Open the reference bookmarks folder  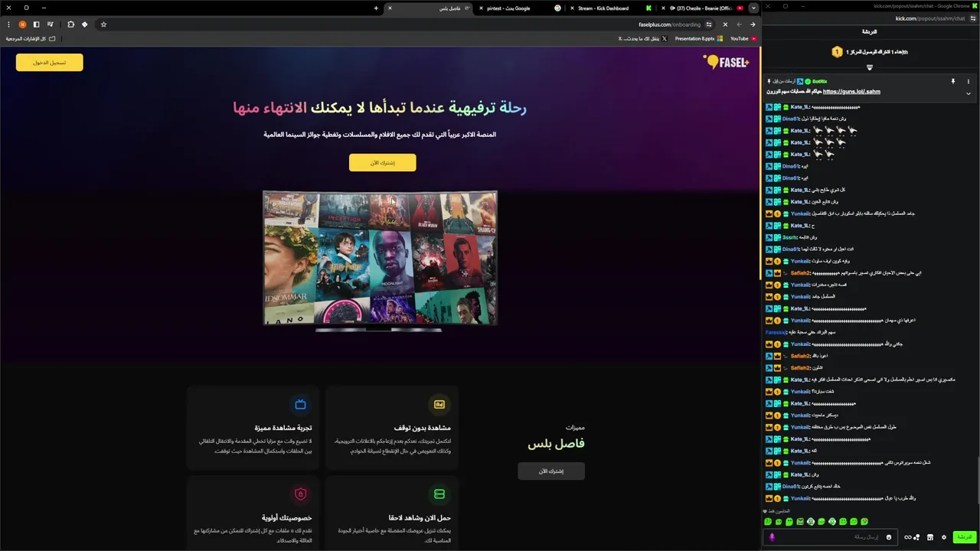coord(31,38)
